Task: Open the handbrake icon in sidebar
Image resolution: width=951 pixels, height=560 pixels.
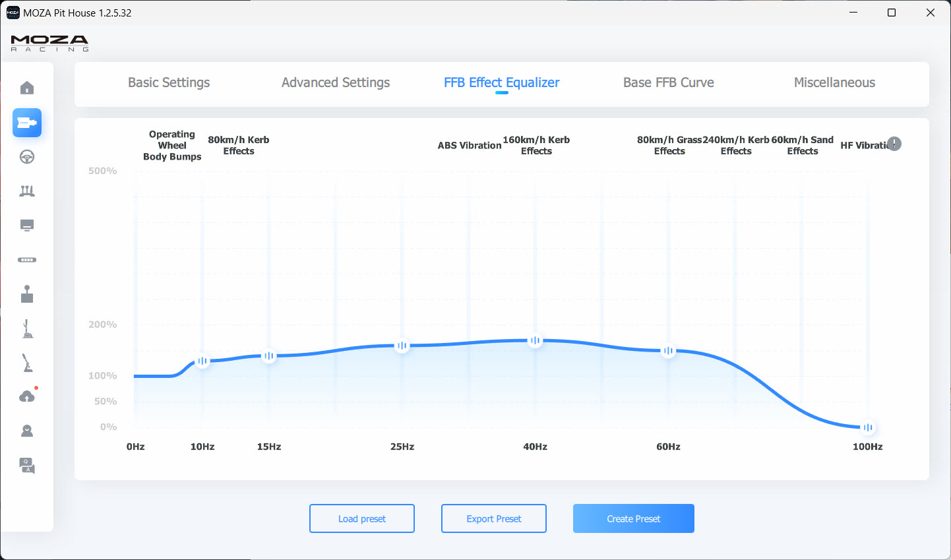Action: (x=27, y=363)
